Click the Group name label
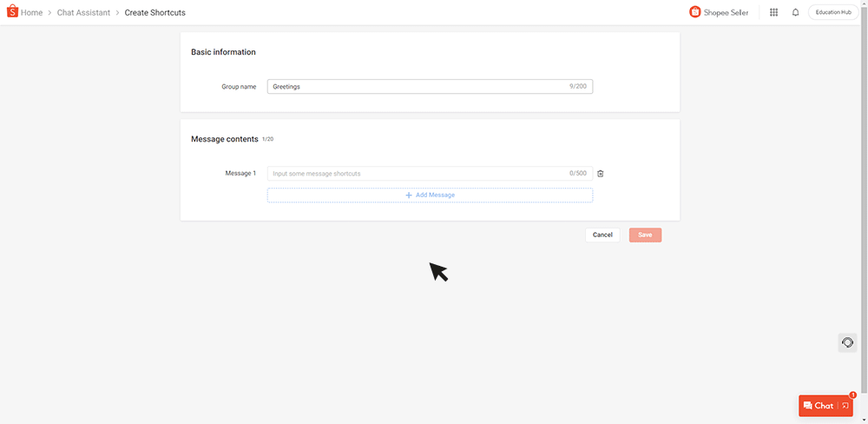 [x=239, y=87]
